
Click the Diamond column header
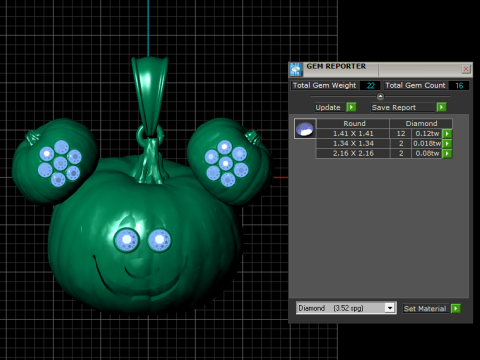click(421, 124)
